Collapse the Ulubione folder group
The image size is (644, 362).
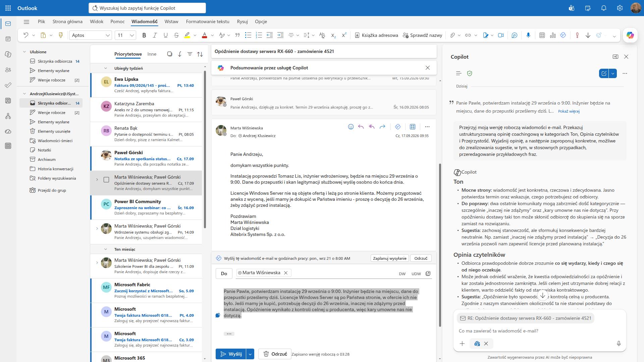24,52
